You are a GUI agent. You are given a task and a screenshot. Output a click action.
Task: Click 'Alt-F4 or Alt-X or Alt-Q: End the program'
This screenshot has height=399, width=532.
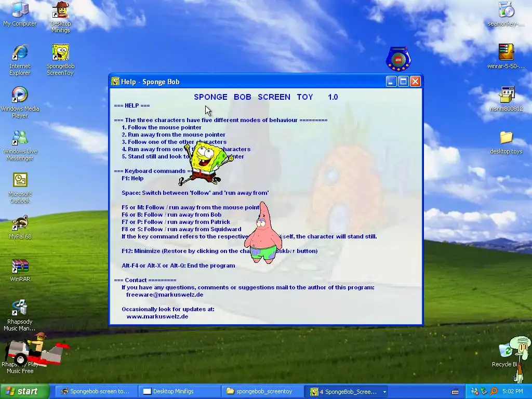coord(178,265)
